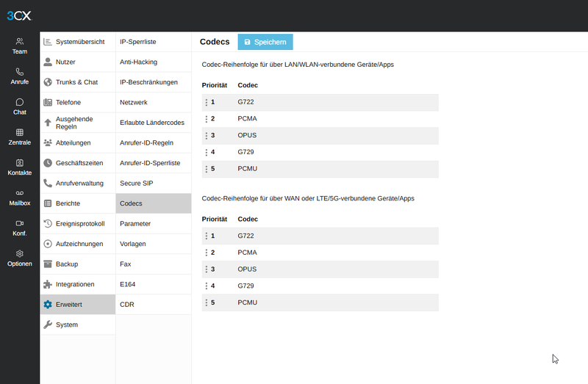The height and width of the screenshot is (384, 588).
Task: Open Fax settings
Action: pyautogui.click(x=154, y=264)
